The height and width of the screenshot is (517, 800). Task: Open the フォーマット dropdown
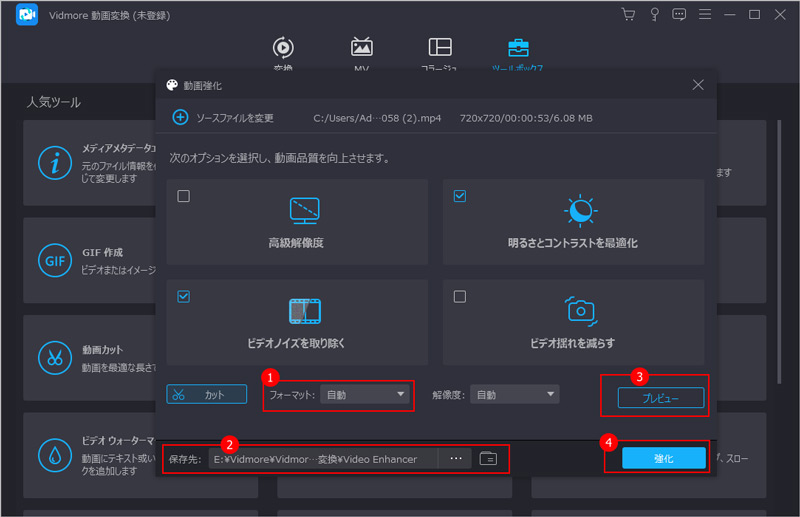pos(365,395)
